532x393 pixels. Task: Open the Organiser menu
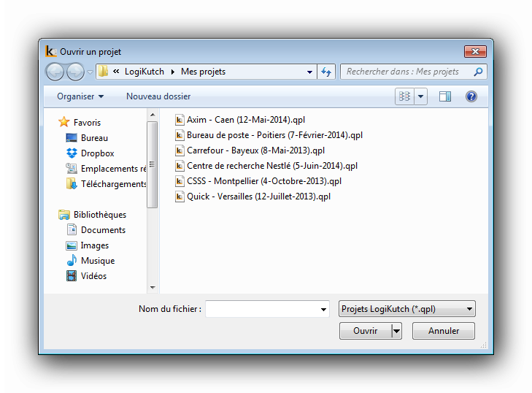[x=80, y=96]
